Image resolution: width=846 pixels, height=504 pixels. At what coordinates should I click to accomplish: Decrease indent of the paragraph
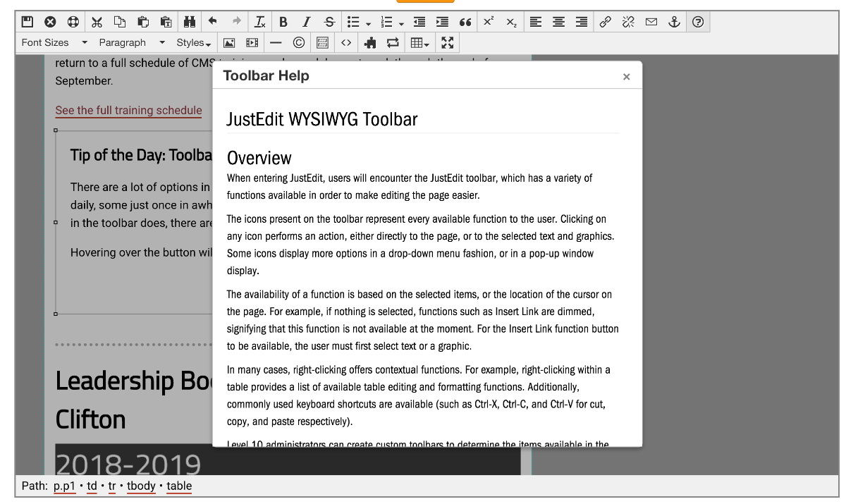(418, 23)
